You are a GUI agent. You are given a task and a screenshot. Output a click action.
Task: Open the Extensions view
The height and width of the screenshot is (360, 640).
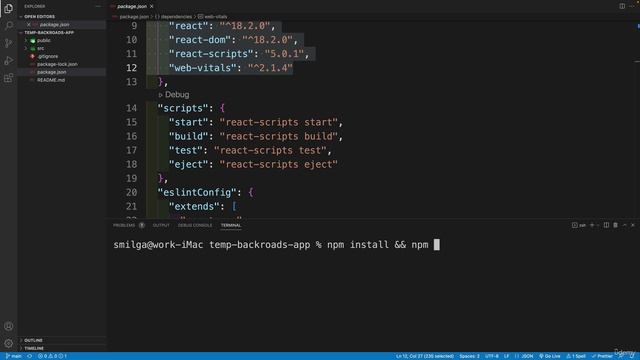(8, 78)
